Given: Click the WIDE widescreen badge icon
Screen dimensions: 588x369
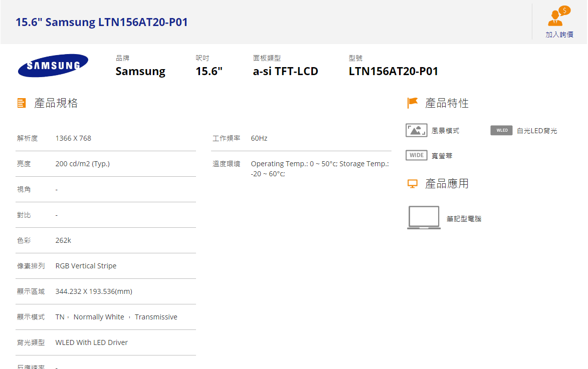Looking at the screenshot, I should 416,155.
